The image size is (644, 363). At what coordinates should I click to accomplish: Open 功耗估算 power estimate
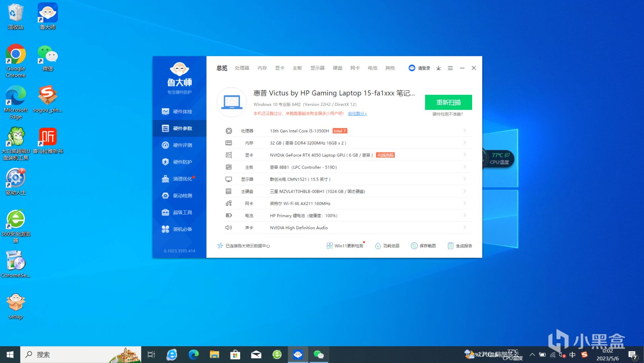pos(387,246)
